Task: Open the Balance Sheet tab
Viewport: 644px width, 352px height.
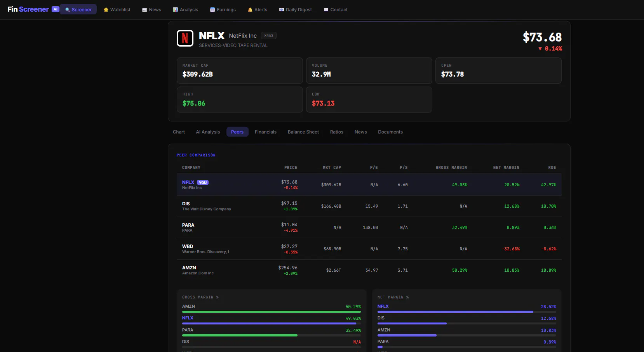Action: click(303, 132)
